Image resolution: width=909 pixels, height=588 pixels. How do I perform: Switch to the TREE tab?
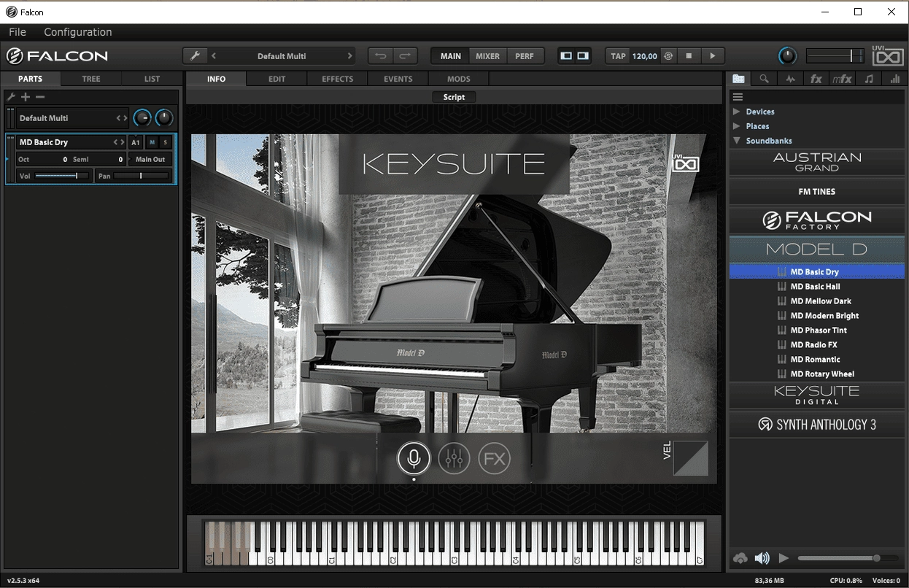pos(91,79)
